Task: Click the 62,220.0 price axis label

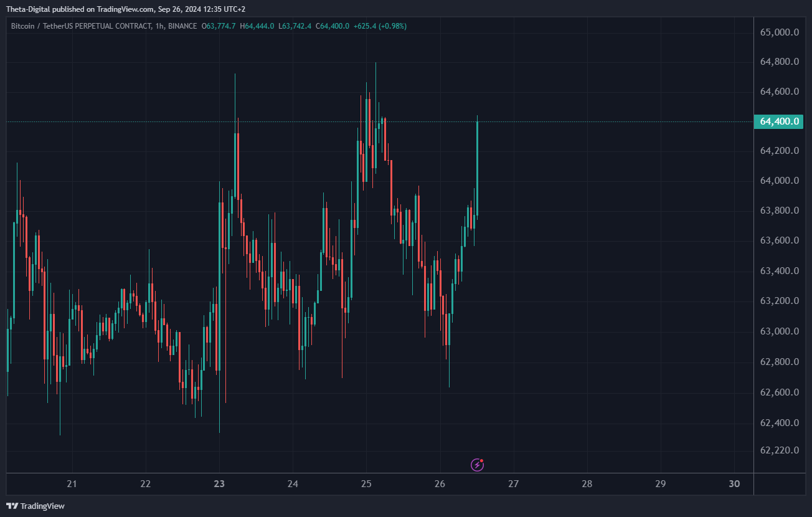Action: coord(779,450)
